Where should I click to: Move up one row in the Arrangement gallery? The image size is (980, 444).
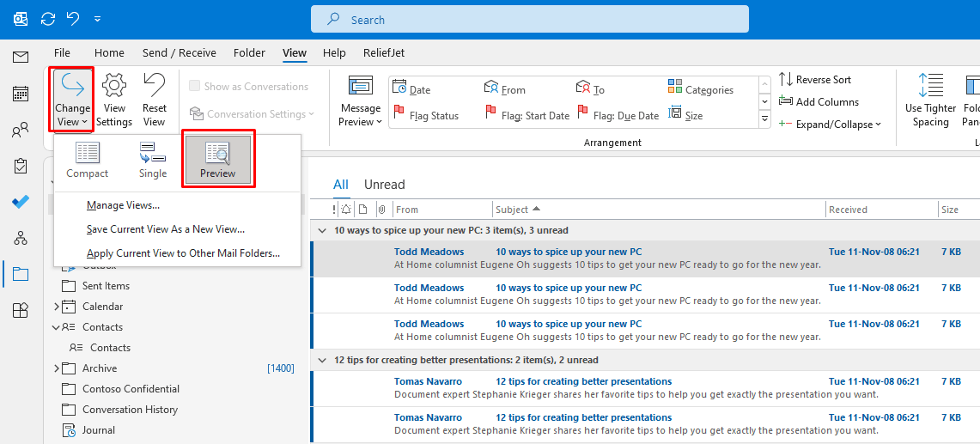(764, 84)
